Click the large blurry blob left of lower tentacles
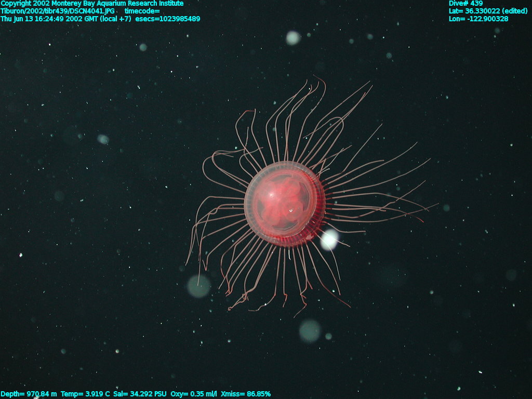This screenshot has width=532, height=399. click(x=198, y=286)
